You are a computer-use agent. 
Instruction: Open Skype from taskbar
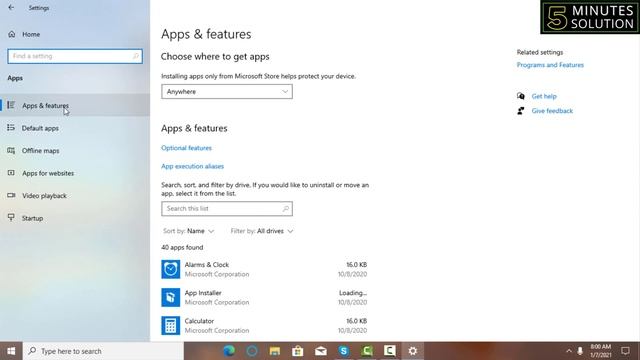coord(344,351)
